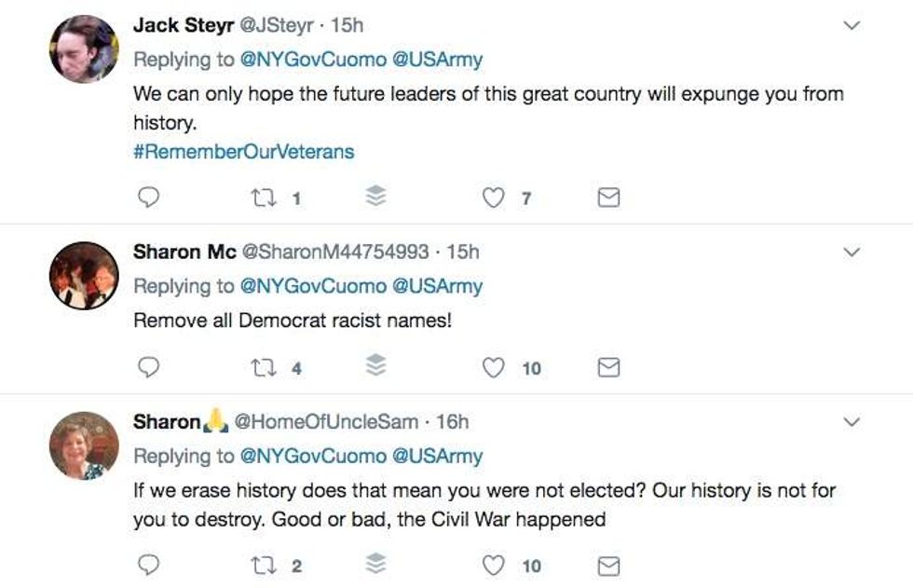
Task: Open dropdown menu on Jack Steyr's tweet
Action: (x=851, y=26)
